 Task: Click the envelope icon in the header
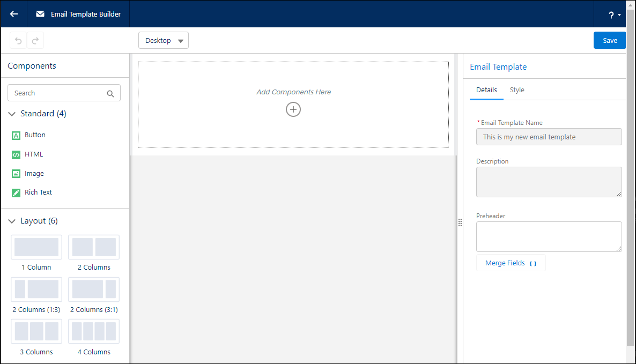coord(40,14)
